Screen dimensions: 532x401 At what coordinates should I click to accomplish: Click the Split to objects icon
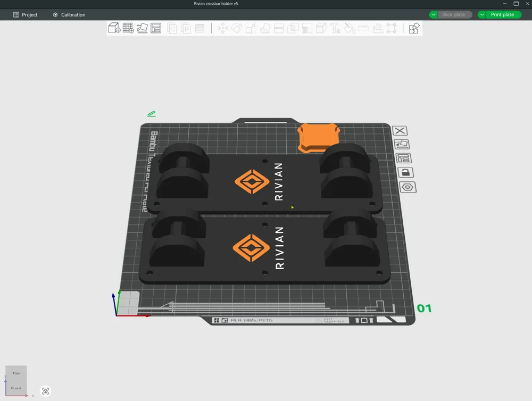tap(172, 28)
